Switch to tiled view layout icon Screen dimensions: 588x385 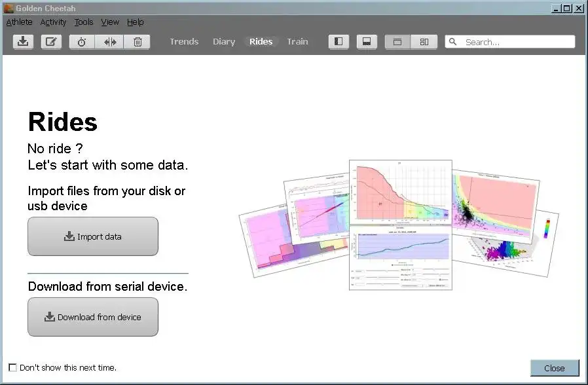(424, 42)
